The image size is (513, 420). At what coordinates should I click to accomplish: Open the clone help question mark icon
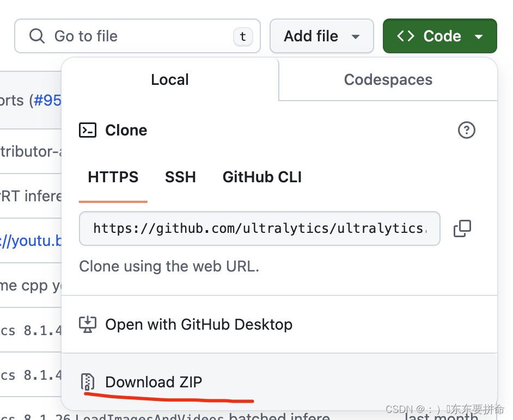click(x=466, y=130)
